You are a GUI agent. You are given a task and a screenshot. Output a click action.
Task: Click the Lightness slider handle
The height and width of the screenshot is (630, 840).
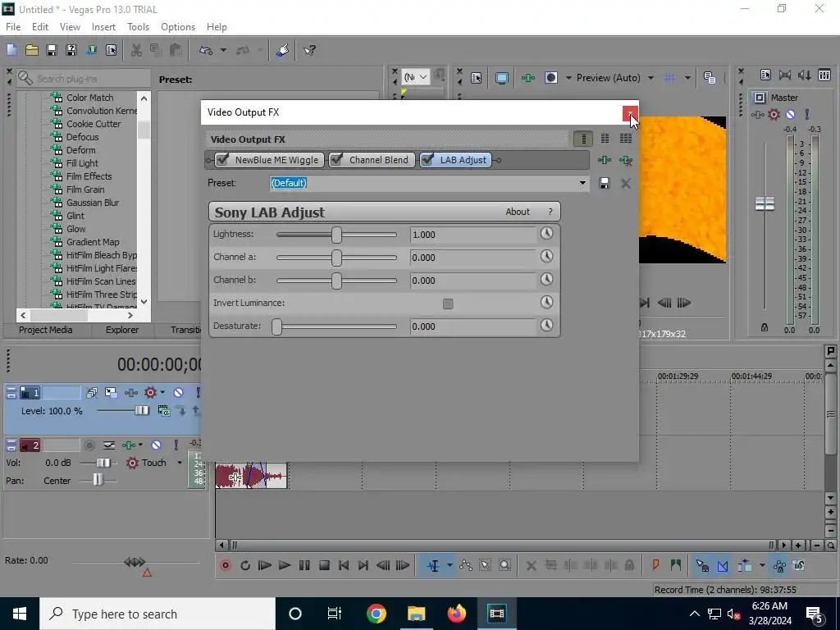tap(336, 235)
